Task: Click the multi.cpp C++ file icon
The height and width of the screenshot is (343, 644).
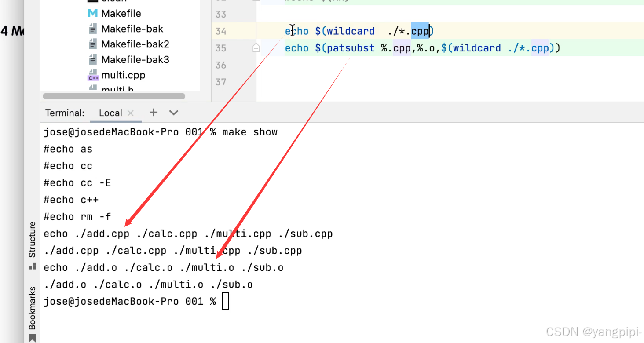Action: tap(93, 75)
